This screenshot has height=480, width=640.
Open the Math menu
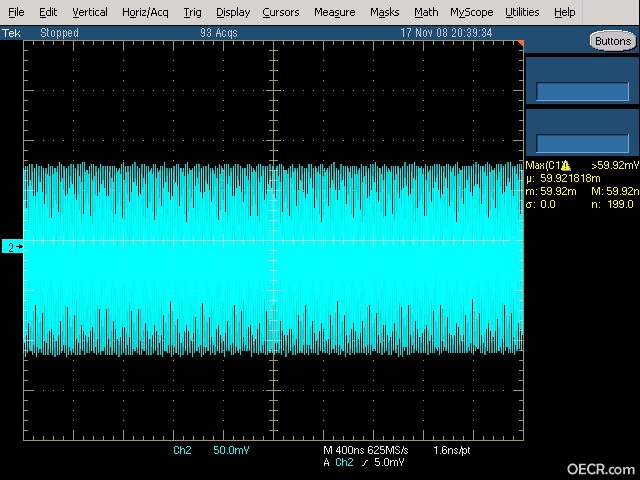426,12
